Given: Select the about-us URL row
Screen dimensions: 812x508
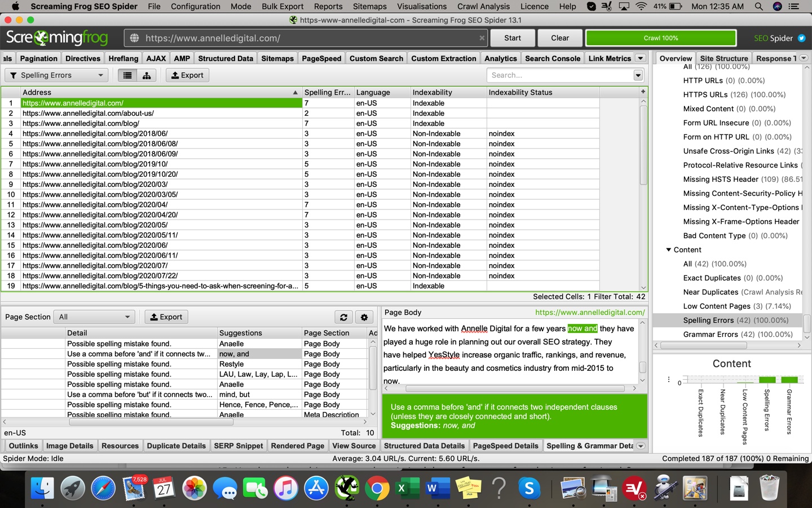Looking at the screenshot, I should pos(161,113).
